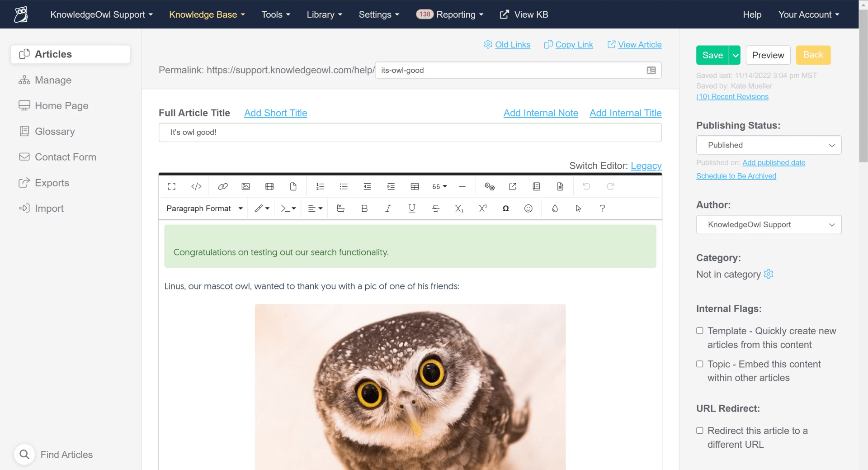Click the green Save button
868x470 pixels.
[712, 55]
